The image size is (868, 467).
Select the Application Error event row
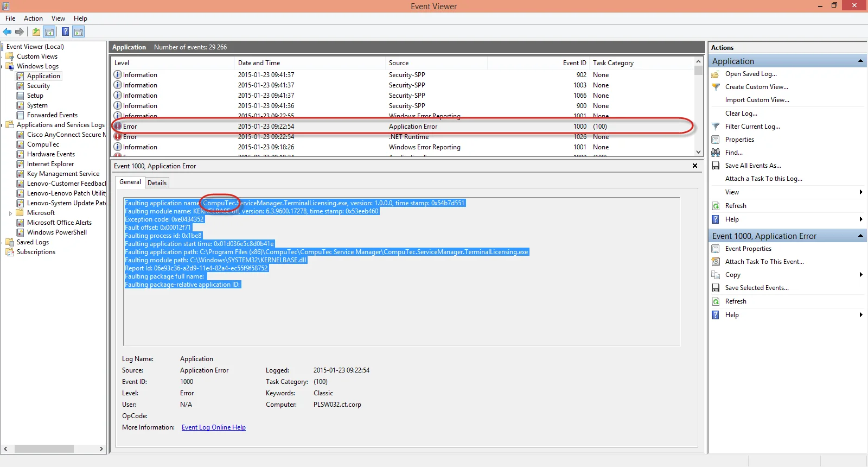pos(403,127)
